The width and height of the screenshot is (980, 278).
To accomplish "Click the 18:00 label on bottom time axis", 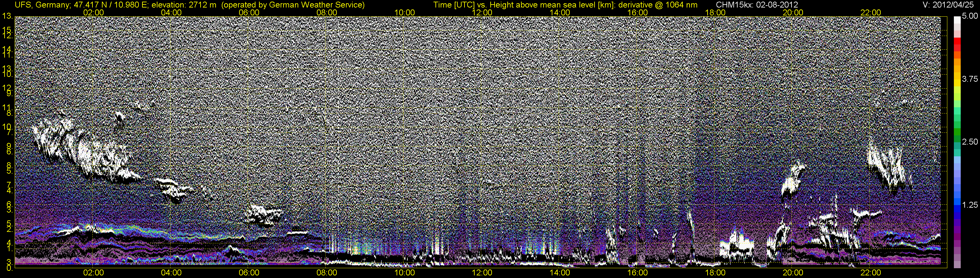I will point(715,273).
